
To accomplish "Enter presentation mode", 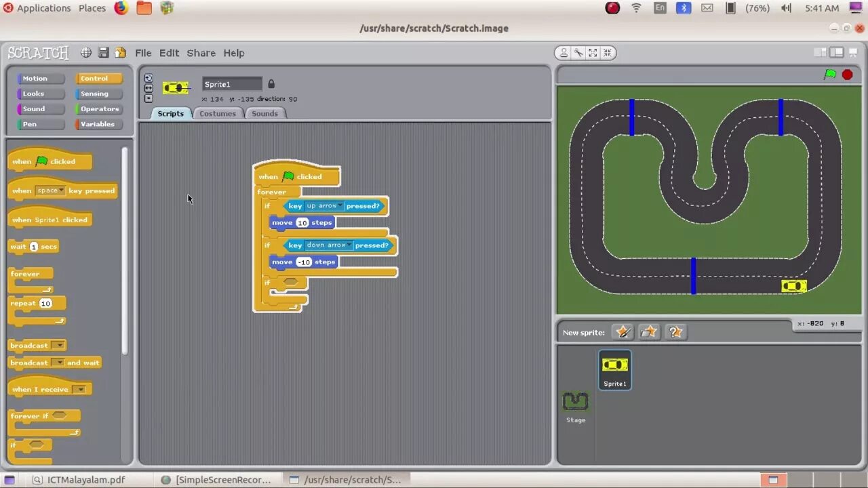I will point(852,53).
